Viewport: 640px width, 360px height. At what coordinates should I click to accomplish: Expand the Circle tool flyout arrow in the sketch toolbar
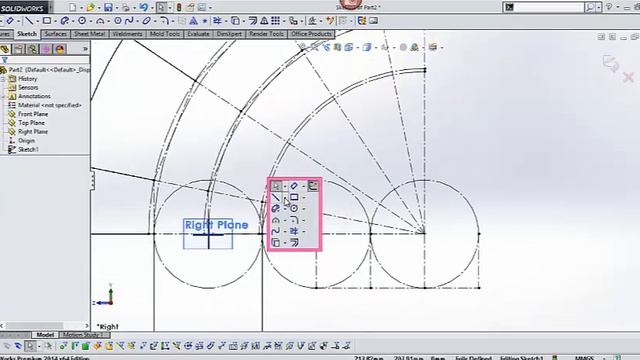point(90,20)
